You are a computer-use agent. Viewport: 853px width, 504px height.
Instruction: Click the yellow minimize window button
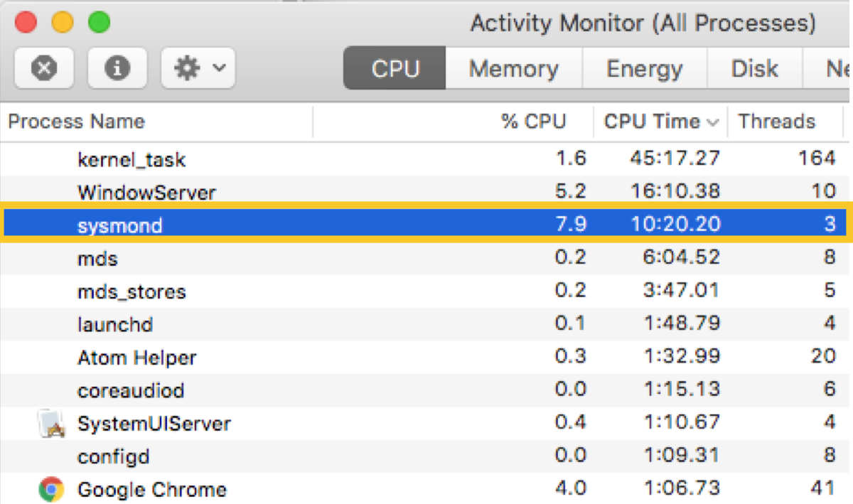(63, 22)
